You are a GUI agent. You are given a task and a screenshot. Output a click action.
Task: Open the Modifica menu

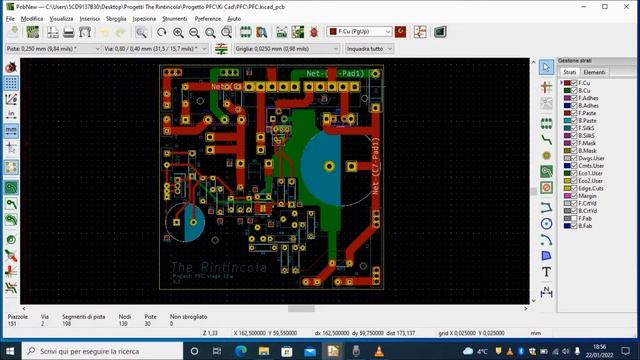[32, 19]
